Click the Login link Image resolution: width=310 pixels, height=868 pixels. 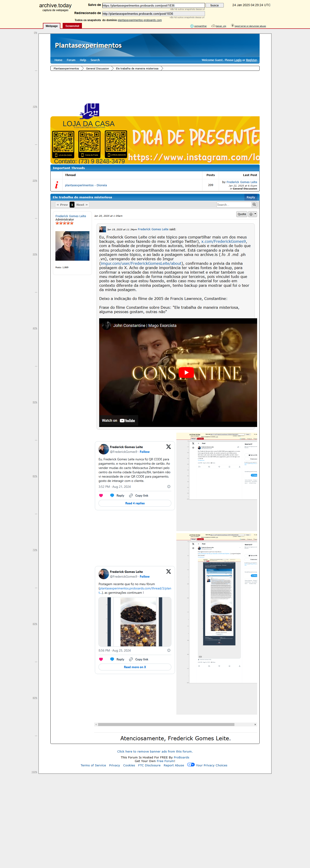[238, 60]
